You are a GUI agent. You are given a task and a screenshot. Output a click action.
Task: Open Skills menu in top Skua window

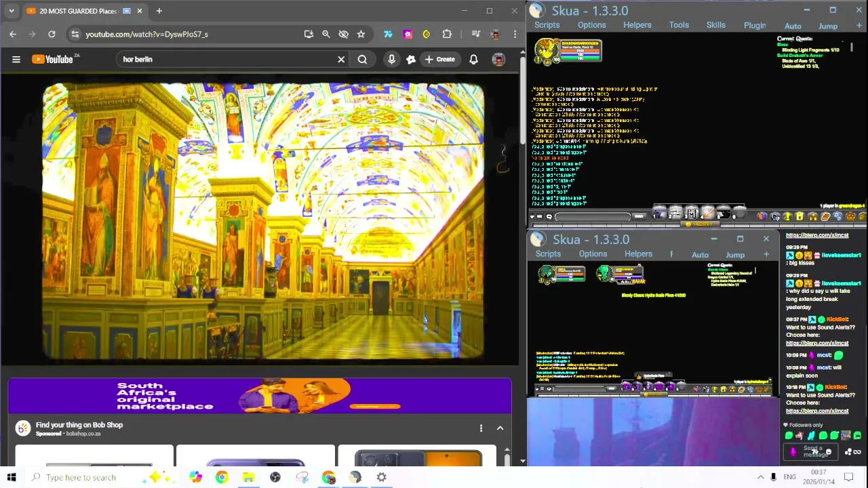pyautogui.click(x=716, y=25)
